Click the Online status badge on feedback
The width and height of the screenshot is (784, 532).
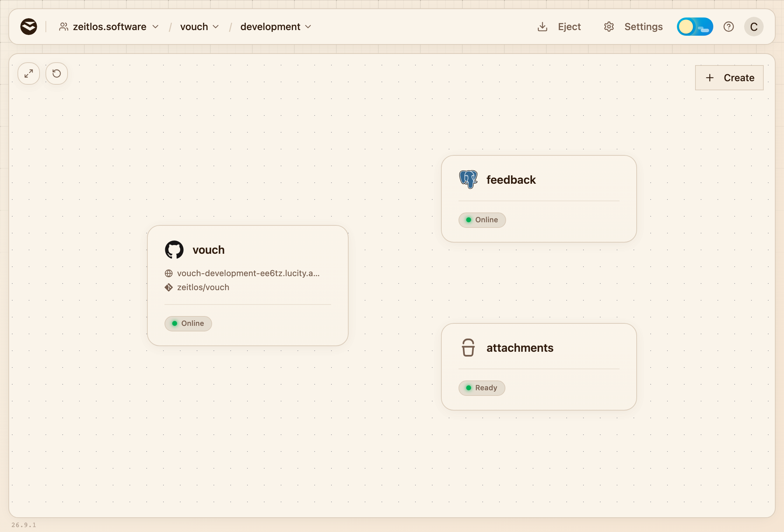point(482,220)
